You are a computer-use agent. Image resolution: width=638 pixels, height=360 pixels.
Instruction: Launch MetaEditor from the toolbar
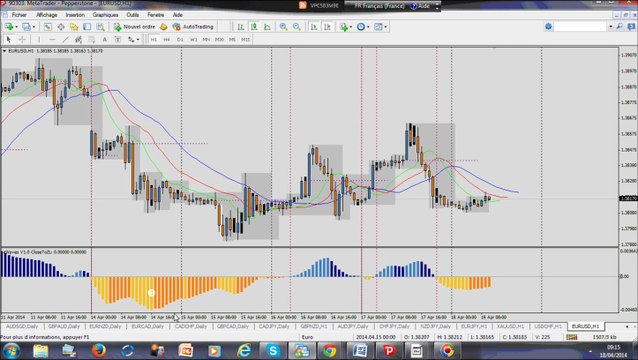[x=163, y=26]
